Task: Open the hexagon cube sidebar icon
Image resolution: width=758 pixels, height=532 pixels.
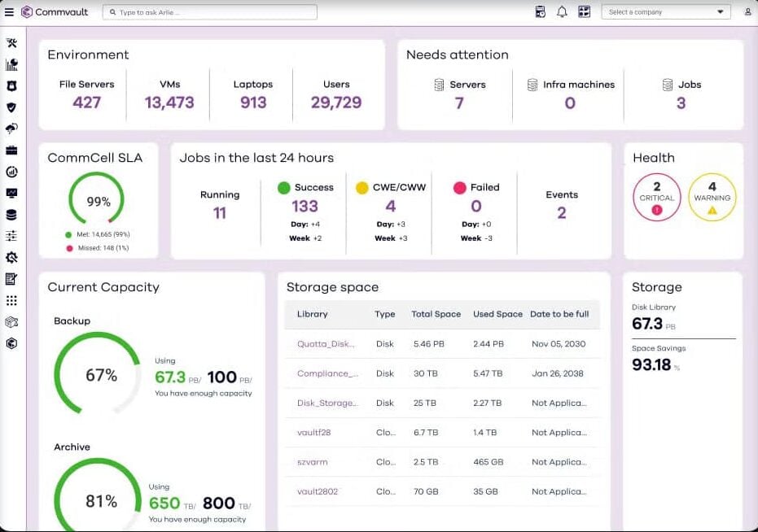Action: pos(11,343)
